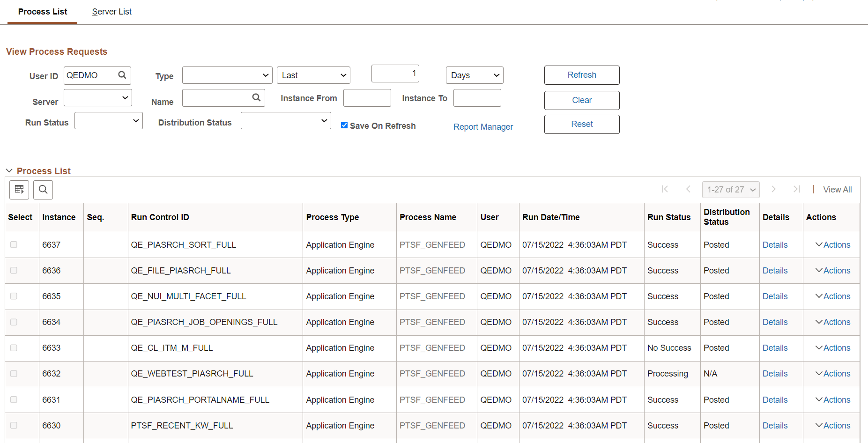Click inside the Instance From input field
This screenshot has width=868, height=443.
point(367,97)
